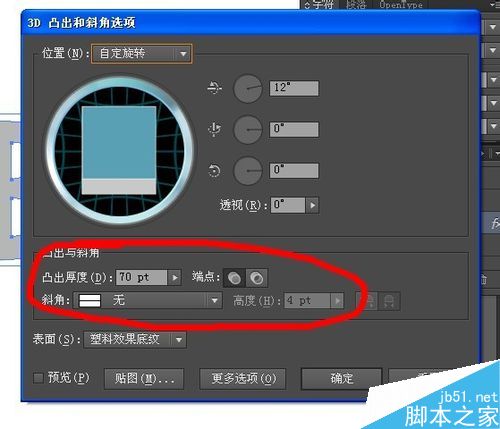Open the 表面 surface dropdown
This screenshot has height=429, width=500.
(x=135, y=340)
